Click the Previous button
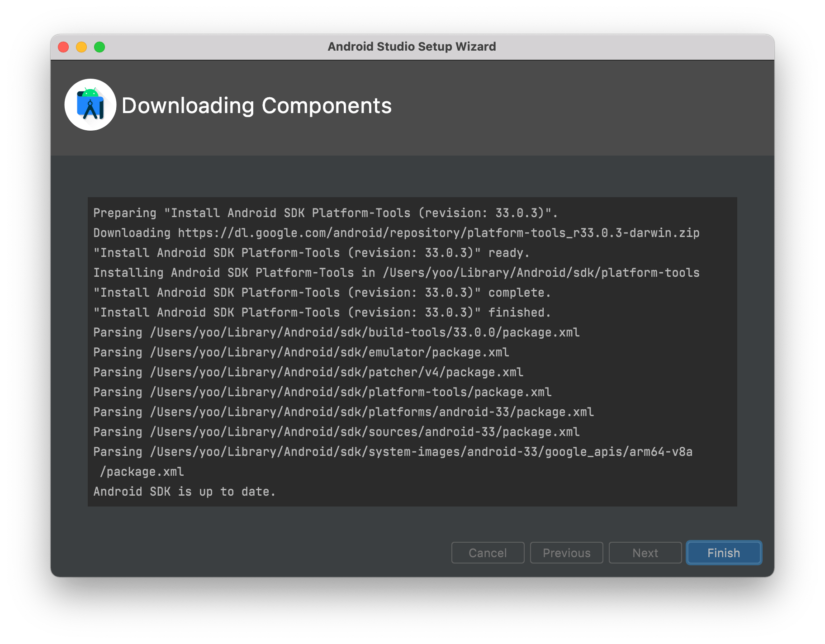825x644 pixels. point(566,553)
